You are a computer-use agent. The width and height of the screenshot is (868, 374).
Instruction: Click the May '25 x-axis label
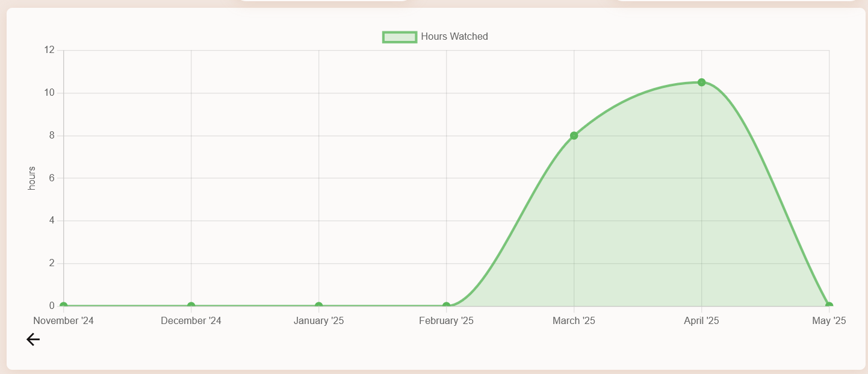pos(829,321)
